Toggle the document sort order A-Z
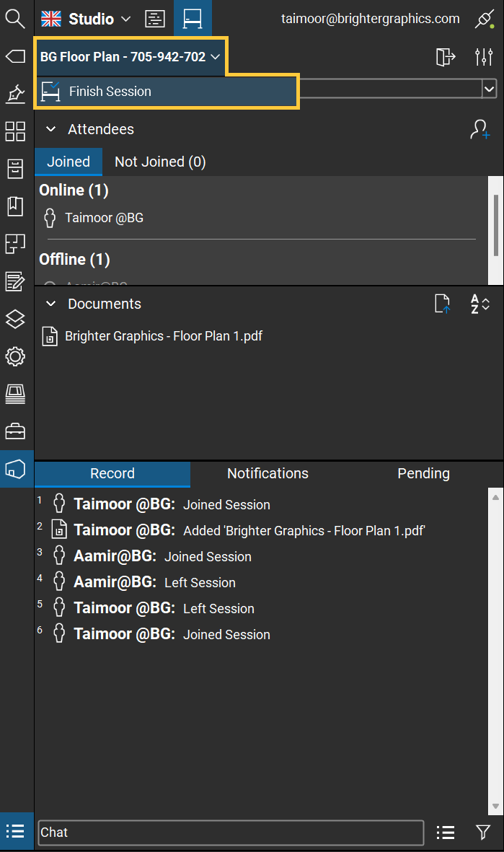This screenshot has height=852, width=504. coord(480,304)
